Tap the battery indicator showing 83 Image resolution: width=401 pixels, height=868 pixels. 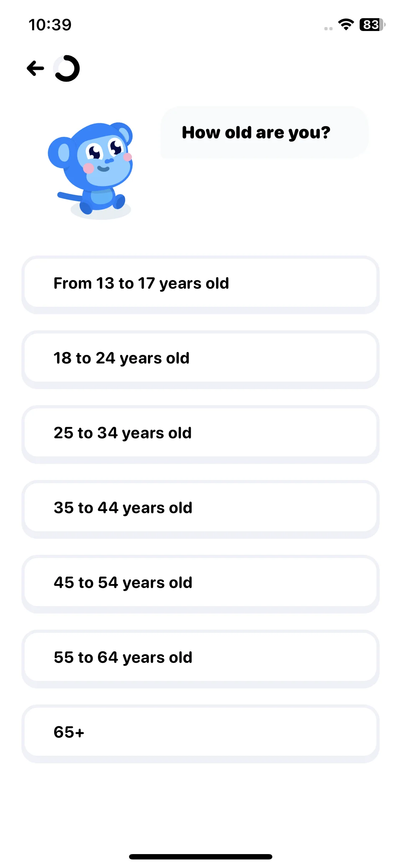coord(372,25)
